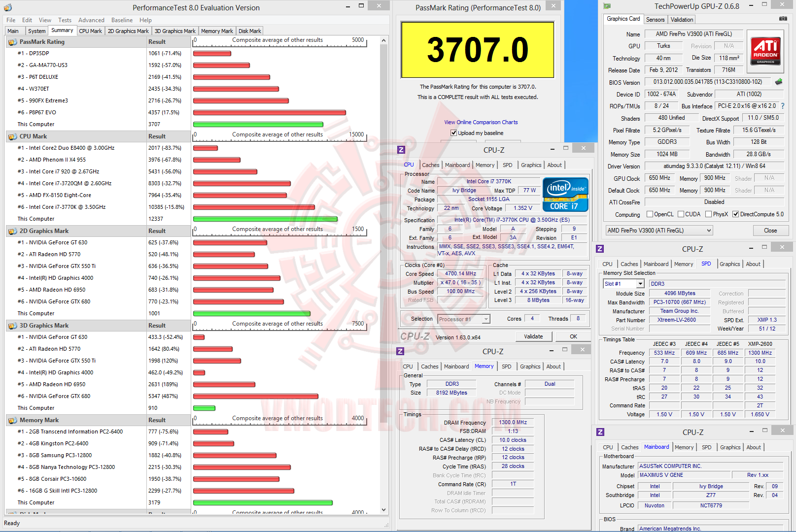Click the Caches tab in CPU-Z CPU window
Screen dimensions: 796x532
coord(431,165)
